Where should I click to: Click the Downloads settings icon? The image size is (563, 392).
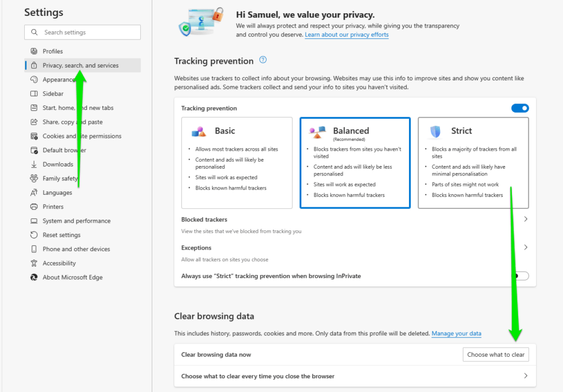point(33,164)
